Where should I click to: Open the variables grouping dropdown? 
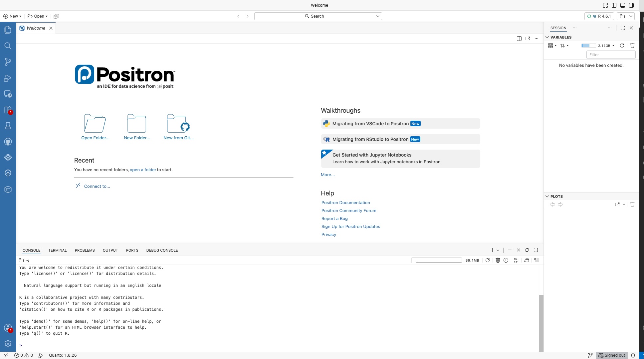[552, 46]
